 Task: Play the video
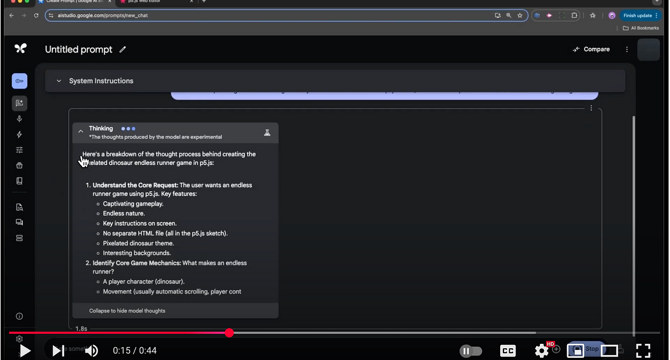point(25,351)
